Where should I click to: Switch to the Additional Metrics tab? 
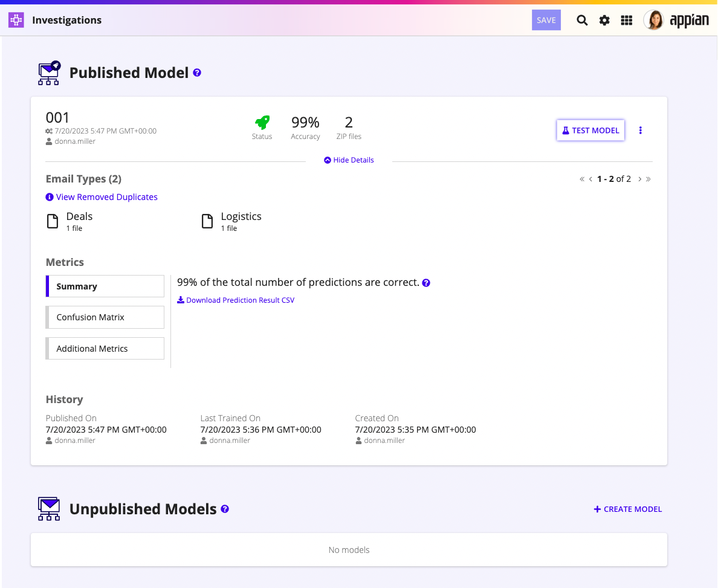105,349
